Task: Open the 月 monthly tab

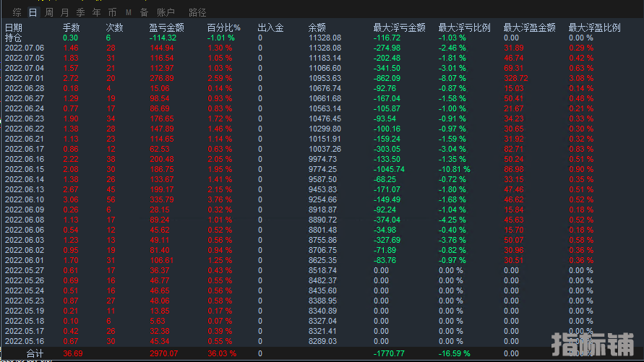Action: point(64,12)
